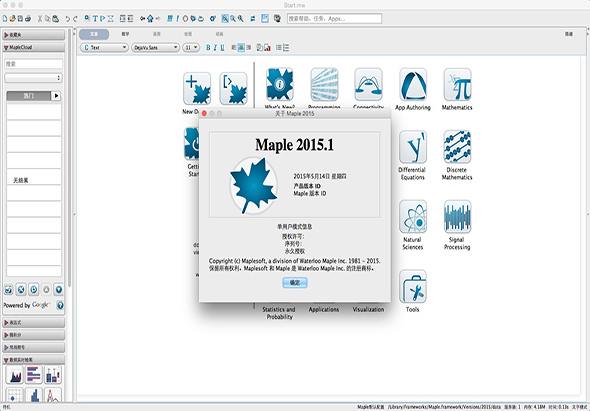This screenshot has width=590, height=411.
Task: Click the MapleCloud search input field
Action: pyautogui.click(x=33, y=64)
